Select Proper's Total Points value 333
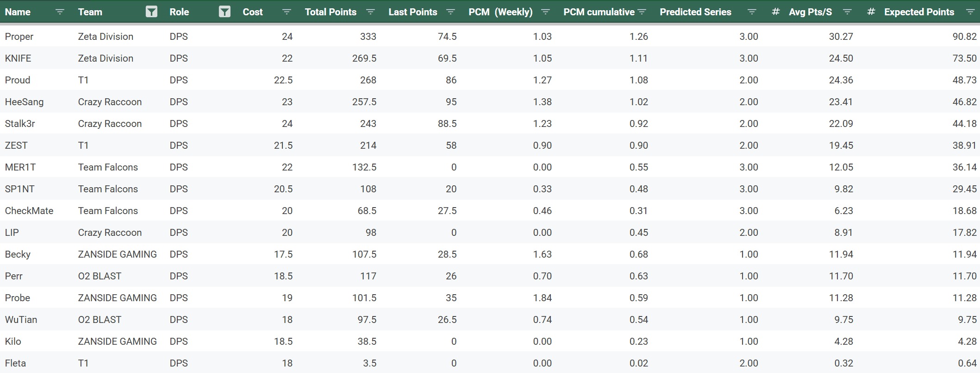980x373 pixels. click(368, 37)
